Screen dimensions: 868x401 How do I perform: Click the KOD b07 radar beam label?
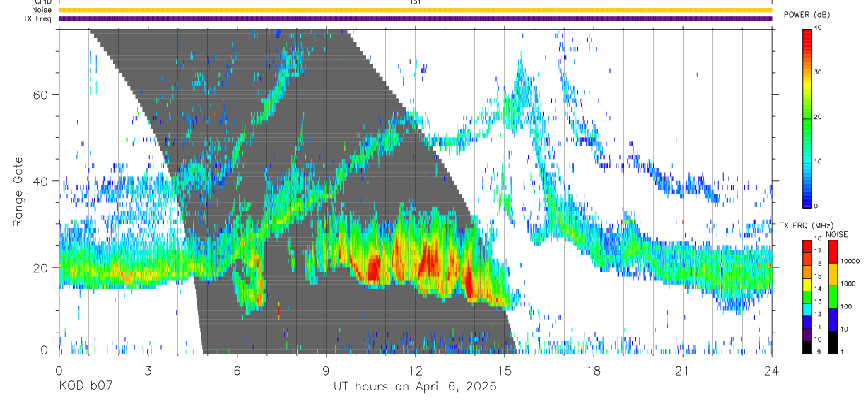(x=85, y=386)
